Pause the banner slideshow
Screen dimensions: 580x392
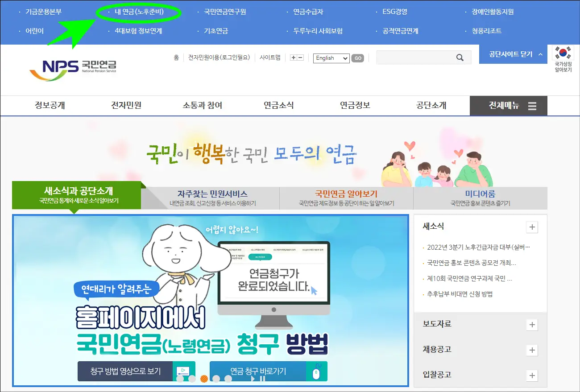point(262,379)
